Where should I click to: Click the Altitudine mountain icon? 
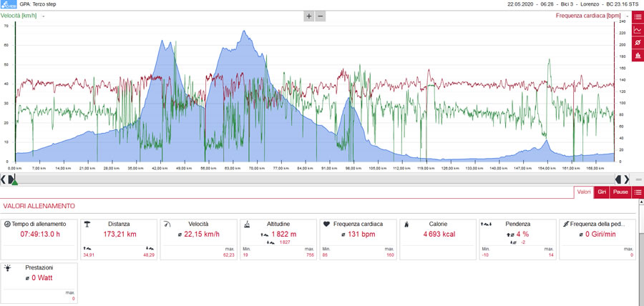pyautogui.click(x=247, y=224)
